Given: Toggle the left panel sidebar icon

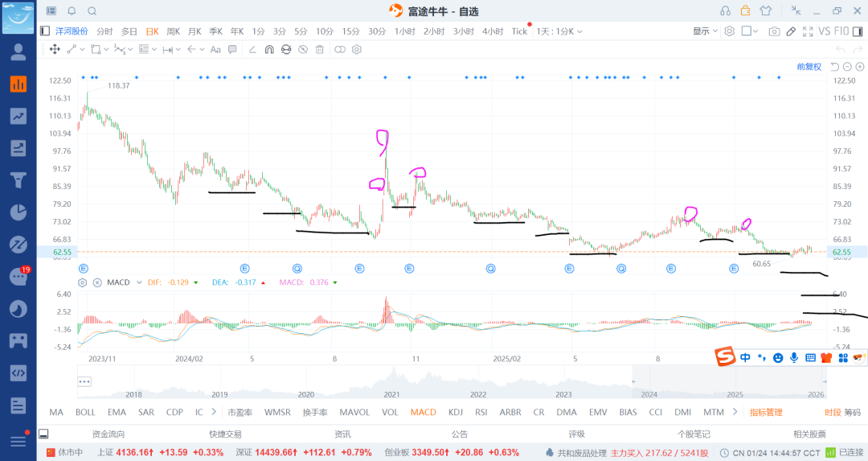Looking at the screenshot, I should coord(45,31).
